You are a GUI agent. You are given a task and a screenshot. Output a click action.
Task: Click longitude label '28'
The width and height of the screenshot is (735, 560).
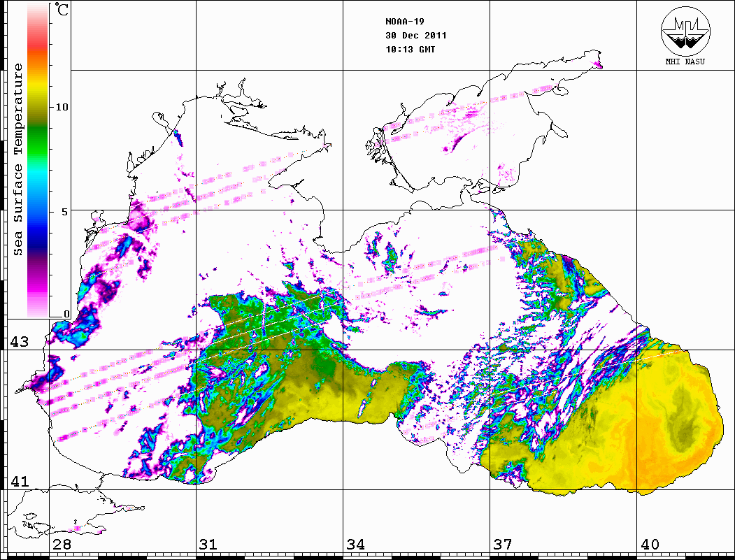point(62,544)
